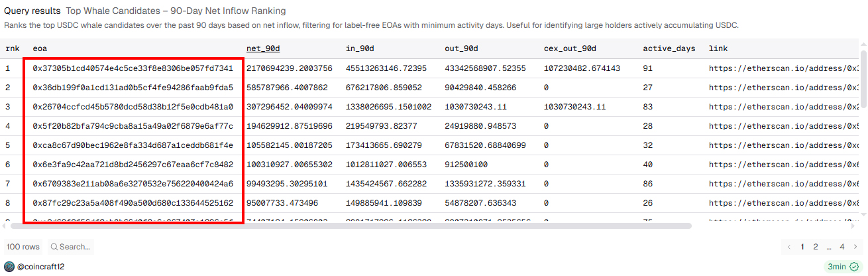Select address cell starting 0x37305b1cd
The height and width of the screenshot is (276, 868).
coord(133,68)
